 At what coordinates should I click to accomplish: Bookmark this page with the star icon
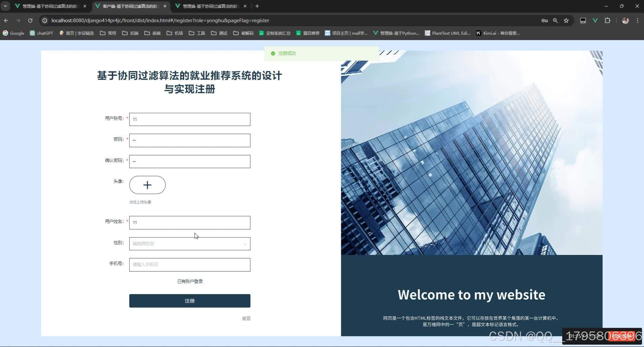pos(566,21)
